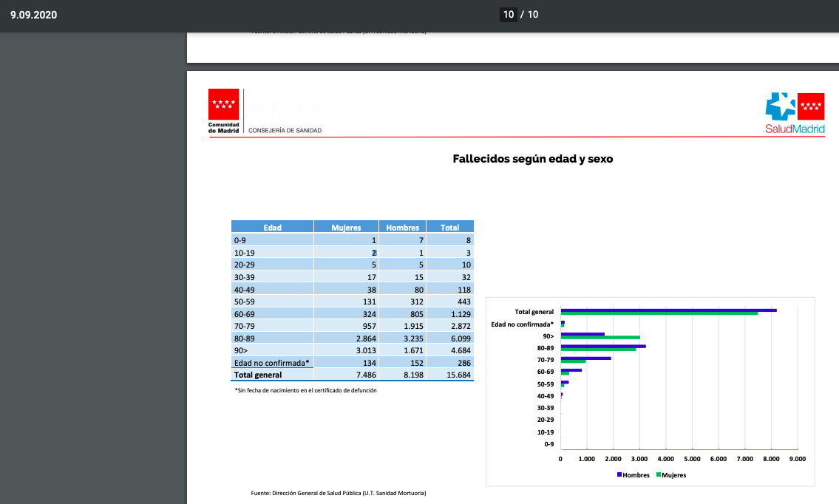Click the green Mujeres legend square
This screenshot has height=504, width=839.
coord(658,475)
